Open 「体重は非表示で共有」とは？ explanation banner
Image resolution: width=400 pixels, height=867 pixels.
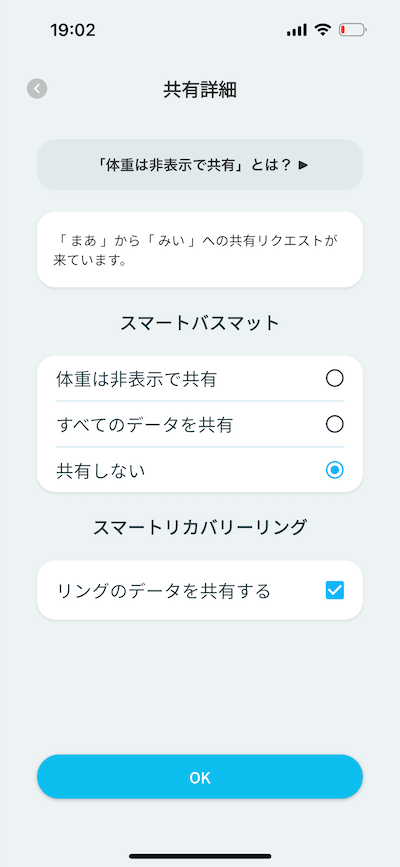click(x=200, y=165)
